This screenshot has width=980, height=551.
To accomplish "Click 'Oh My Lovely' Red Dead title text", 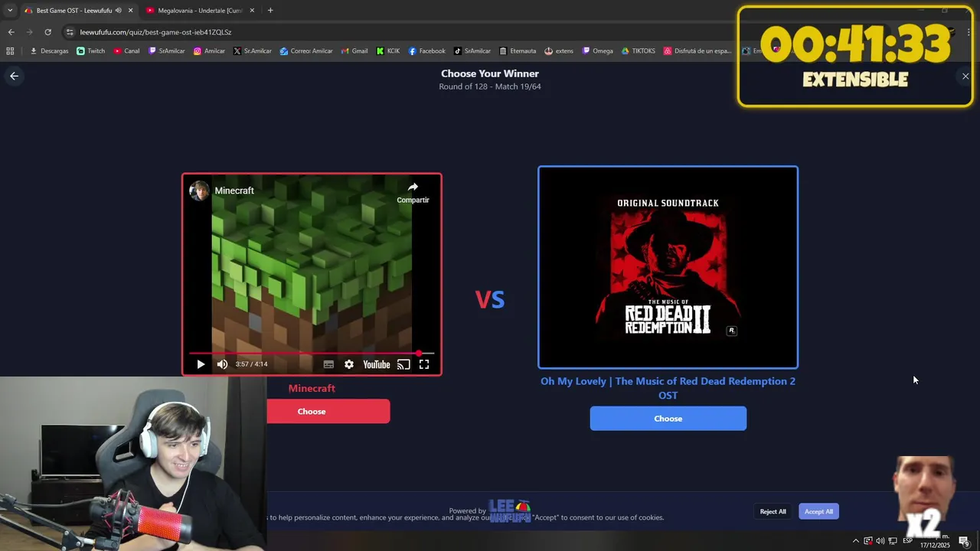I will pos(668,388).
